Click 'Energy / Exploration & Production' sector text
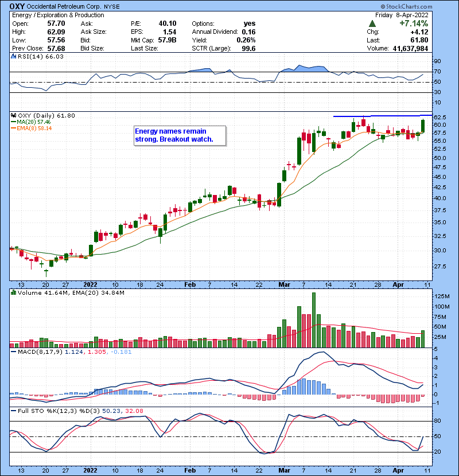459x476 pixels. pos(58,15)
